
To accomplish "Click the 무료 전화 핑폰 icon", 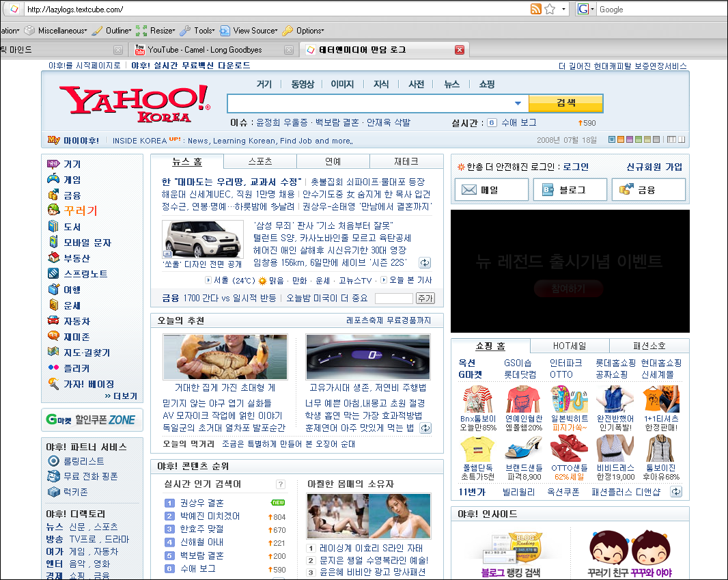I will [54, 476].
